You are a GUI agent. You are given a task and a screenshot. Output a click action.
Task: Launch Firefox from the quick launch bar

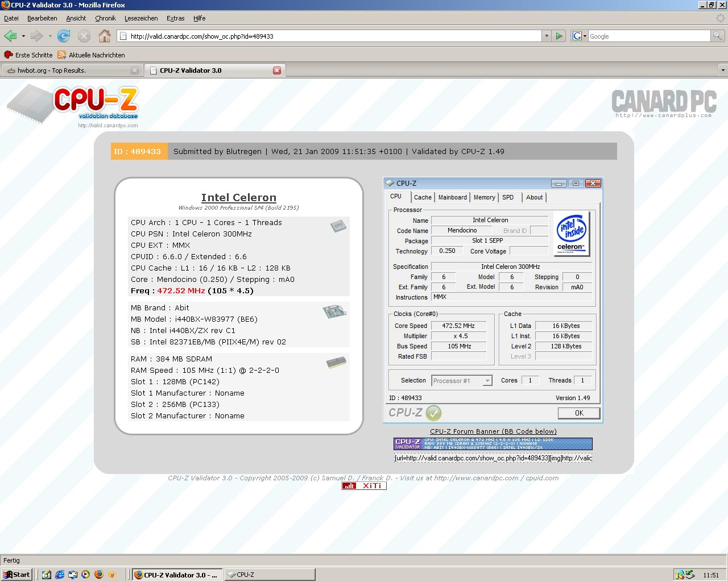98,575
